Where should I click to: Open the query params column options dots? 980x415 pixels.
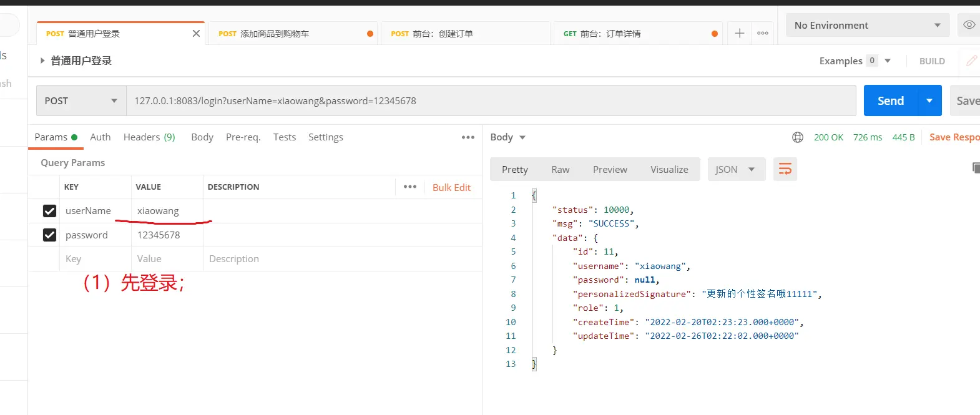point(410,187)
